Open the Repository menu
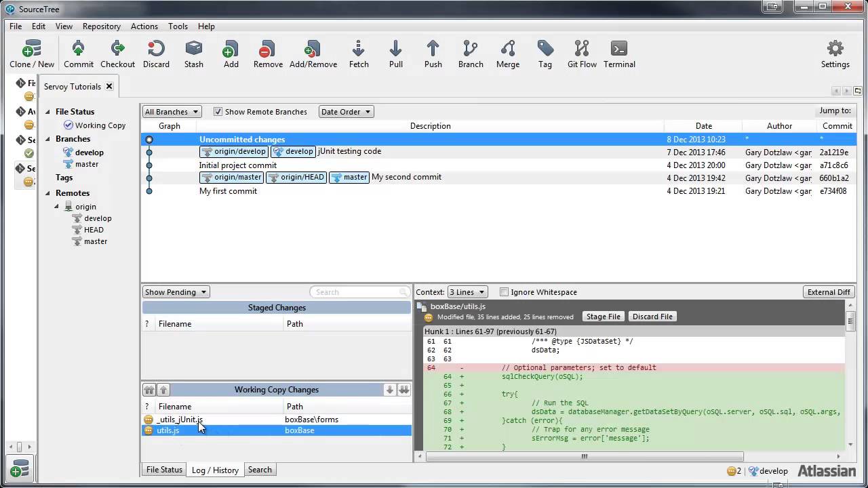Image resolution: width=868 pixels, height=488 pixels. (x=101, y=26)
